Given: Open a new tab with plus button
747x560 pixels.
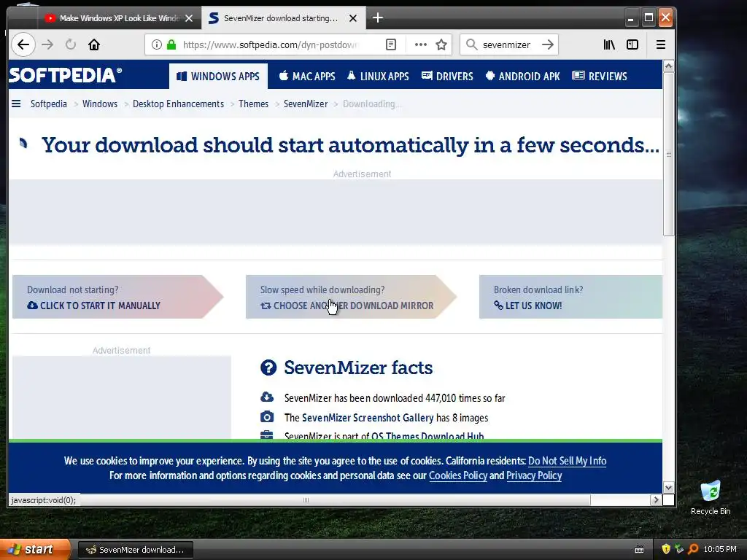Looking at the screenshot, I should coord(378,18).
